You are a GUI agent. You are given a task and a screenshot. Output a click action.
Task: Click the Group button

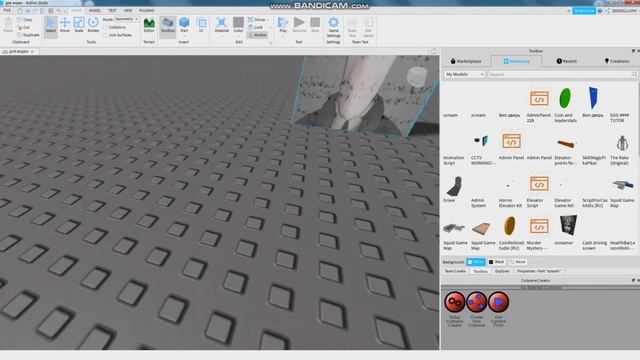pyautogui.click(x=257, y=20)
